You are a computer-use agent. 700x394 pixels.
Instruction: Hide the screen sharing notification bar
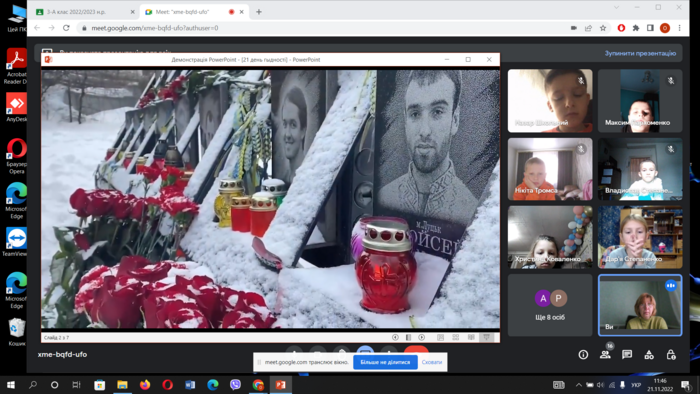point(432,362)
